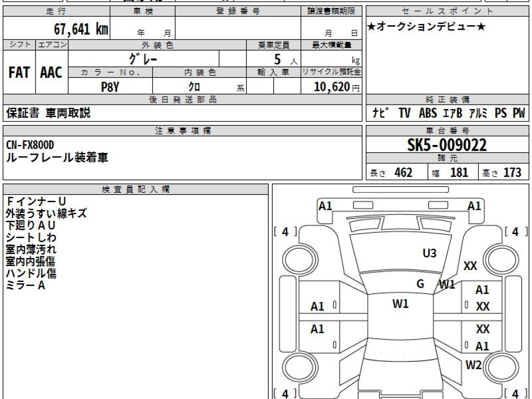This screenshot has width=532, height=399.
Task: Select the note 室内薄汚れ
Action: click(x=31, y=250)
